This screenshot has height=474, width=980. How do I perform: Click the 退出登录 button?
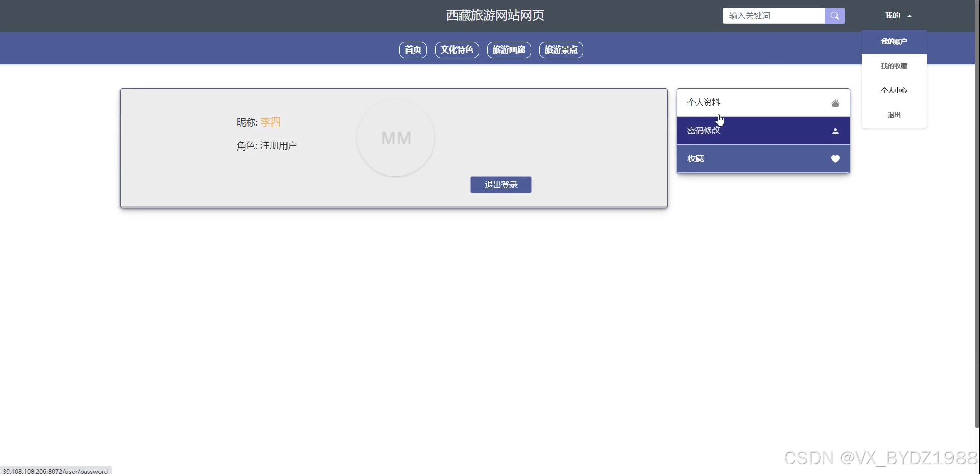[x=501, y=185]
